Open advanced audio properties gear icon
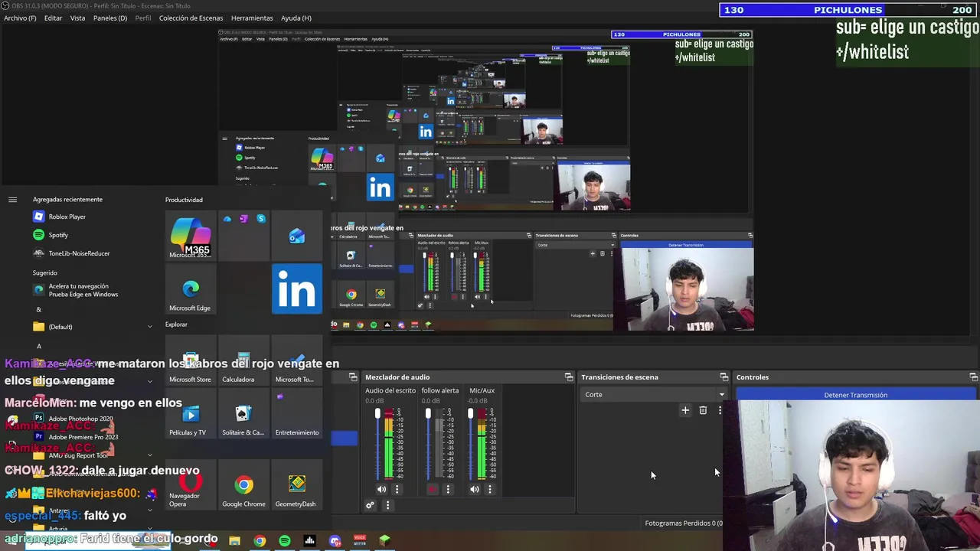 tap(370, 505)
